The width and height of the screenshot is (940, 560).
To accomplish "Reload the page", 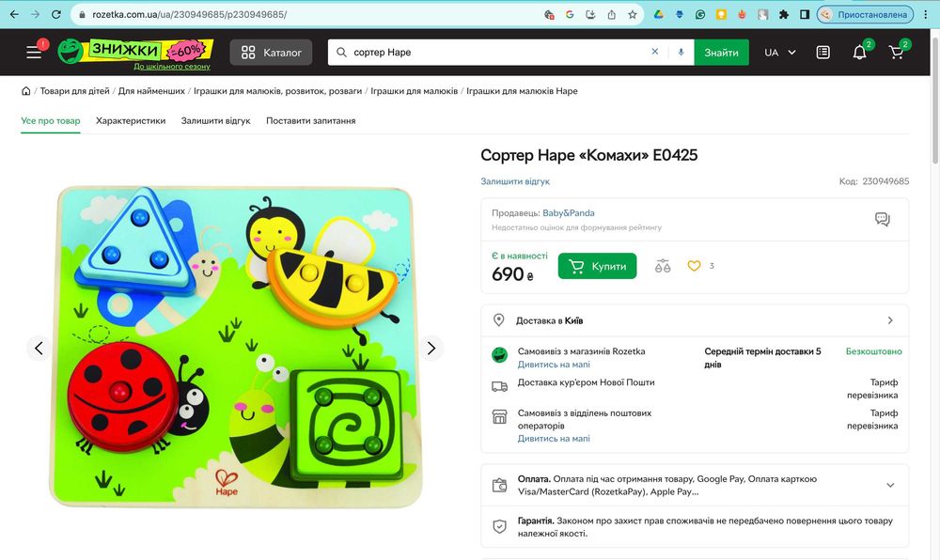I will click(x=56, y=14).
